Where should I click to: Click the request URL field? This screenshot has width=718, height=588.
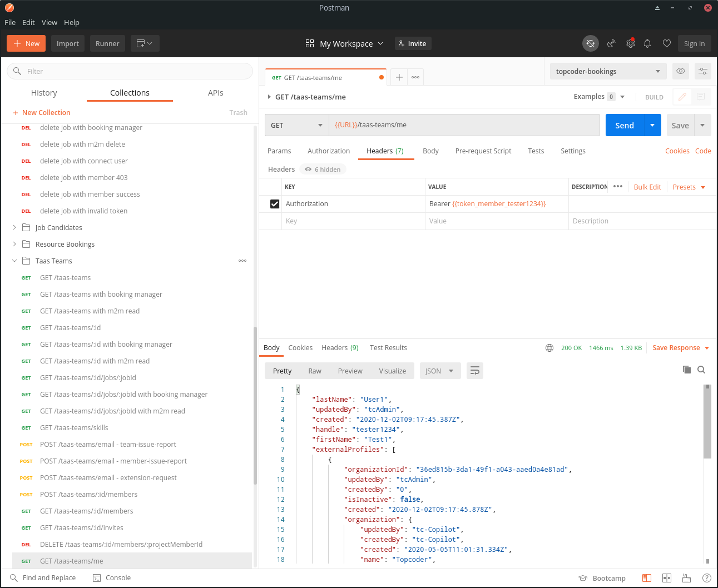point(464,125)
